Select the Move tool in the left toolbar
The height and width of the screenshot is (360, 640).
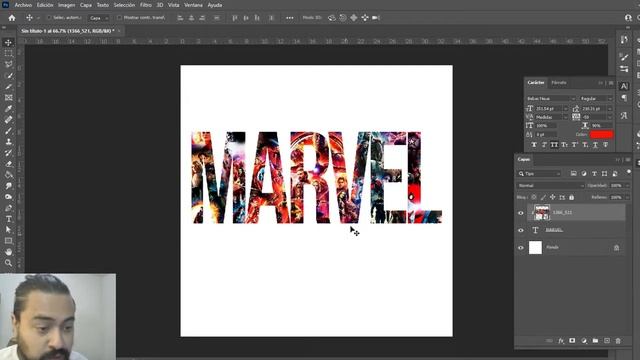[8, 42]
